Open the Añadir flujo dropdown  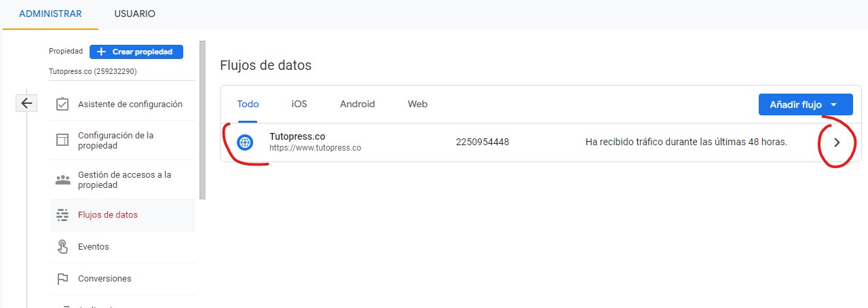806,104
